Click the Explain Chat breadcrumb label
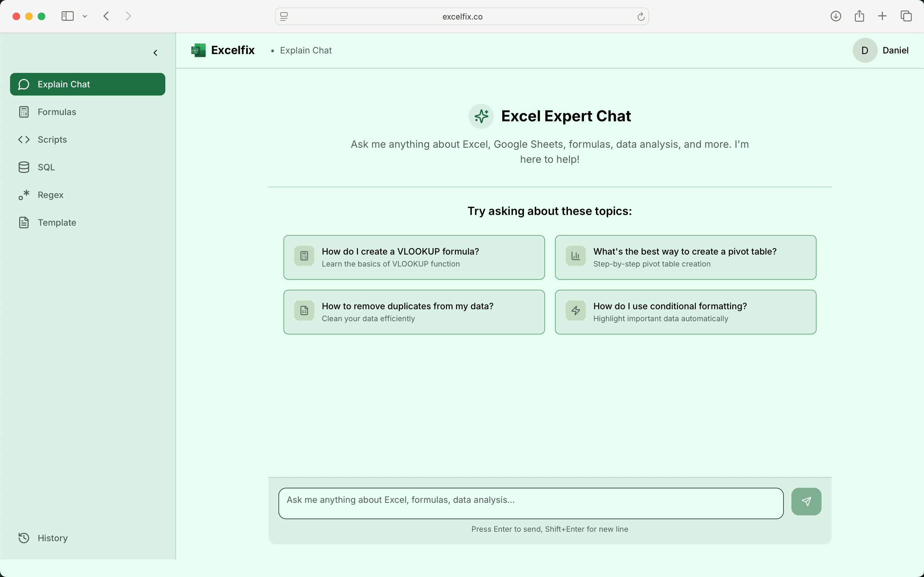 coord(306,50)
